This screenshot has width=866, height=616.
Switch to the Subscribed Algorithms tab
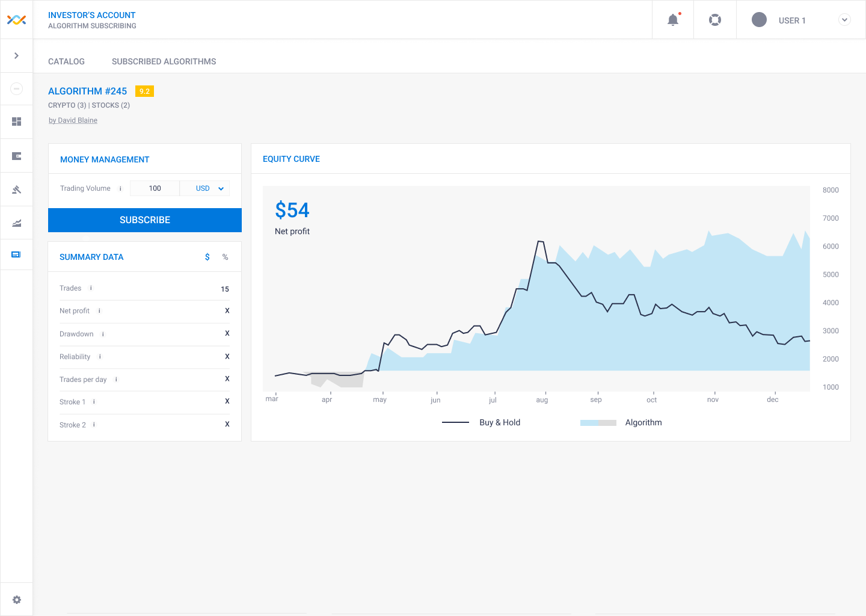[x=164, y=61]
